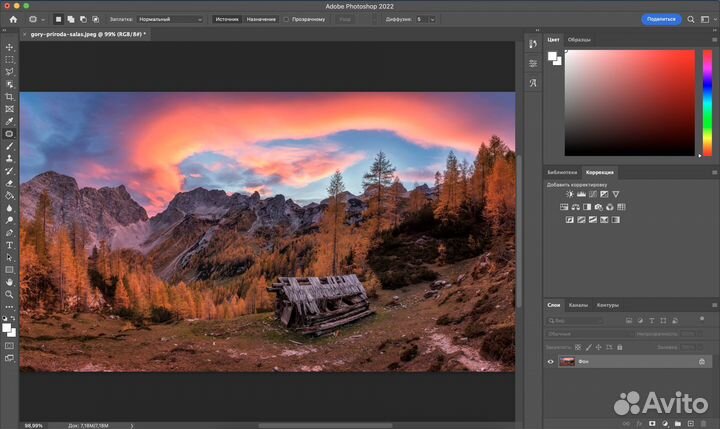The height and width of the screenshot is (429, 720).
Task: Select the Hand tool
Action: 9,282
